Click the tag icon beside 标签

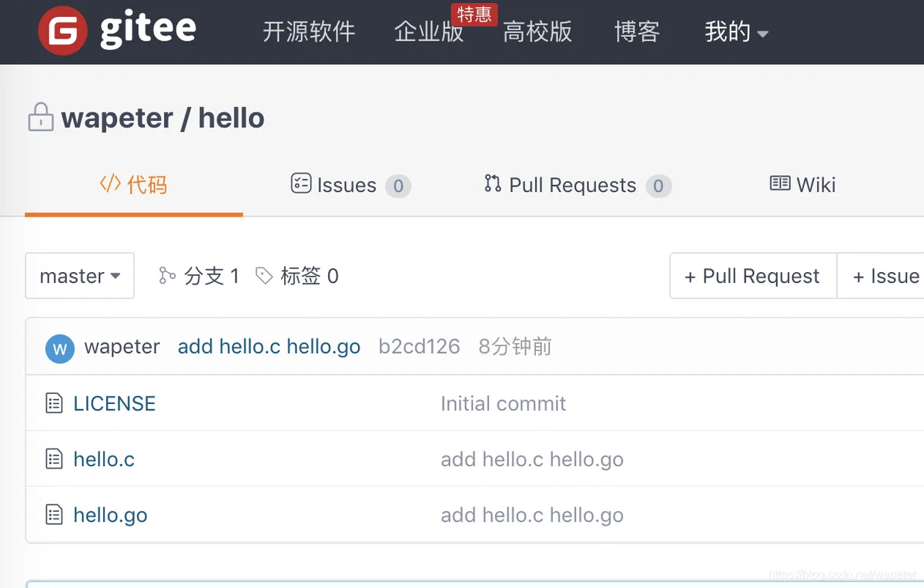[264, 276]
